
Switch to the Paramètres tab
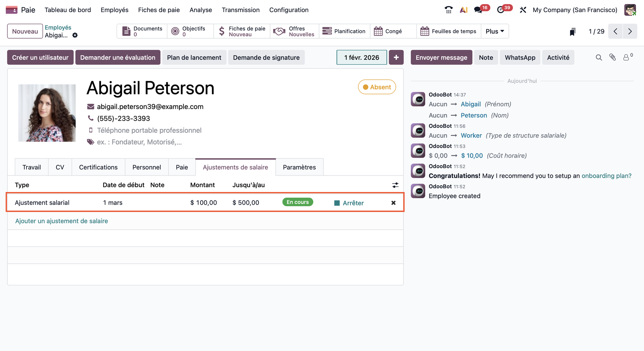point(299,167)
